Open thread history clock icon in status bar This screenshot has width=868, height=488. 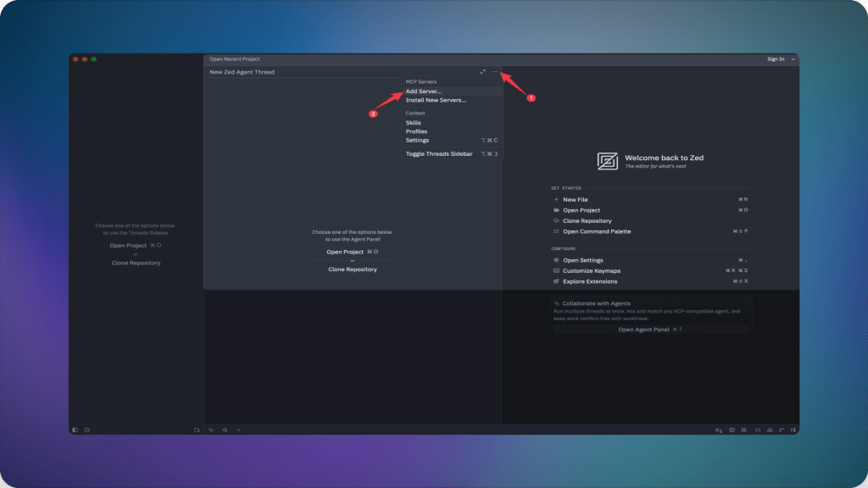pyautogui.click(x=87, y=430)
